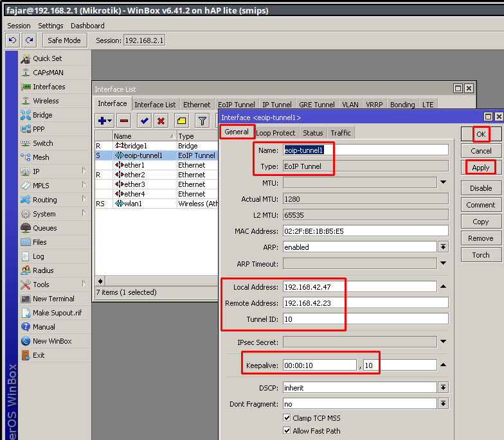The width and height of the screenshot is (504, 440).
Task: Click the red minus remove icon
Action: point(124,121)
